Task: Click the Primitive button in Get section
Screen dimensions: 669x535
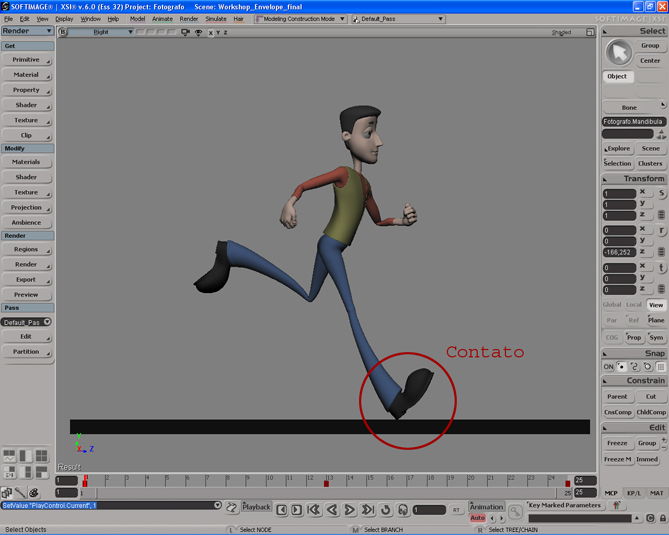Action: click(26, 60)
